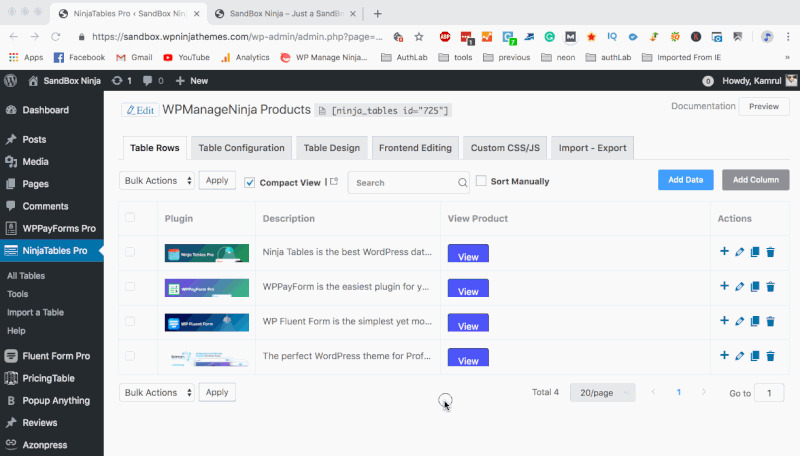The image size is (800, 456).
Task: Switch to the SandBox Ninja browser tab
Action: point(285,14)
